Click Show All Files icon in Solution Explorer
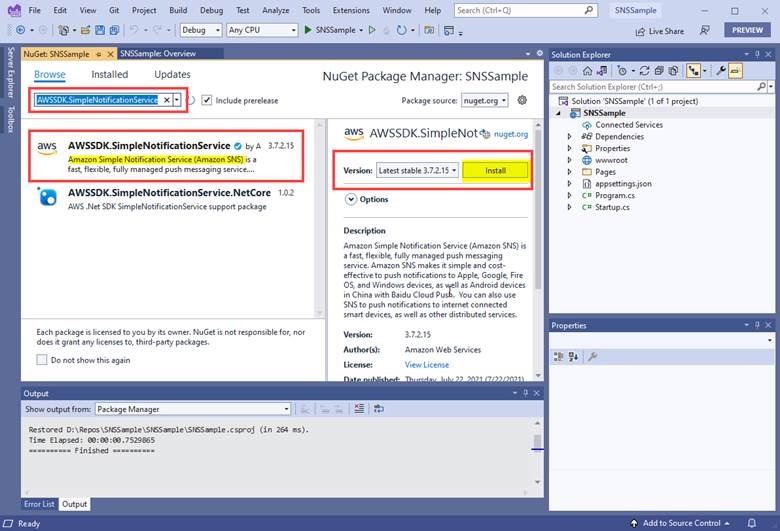The width and height of the screenshot is (780, 531). point(673,71)
